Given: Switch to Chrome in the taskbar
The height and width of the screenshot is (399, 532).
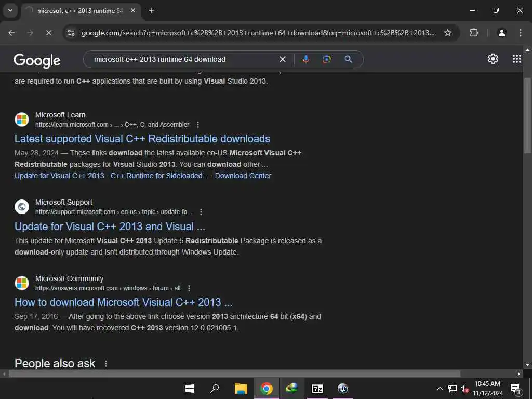Looking at the screenshot, I should pos(267,389).
